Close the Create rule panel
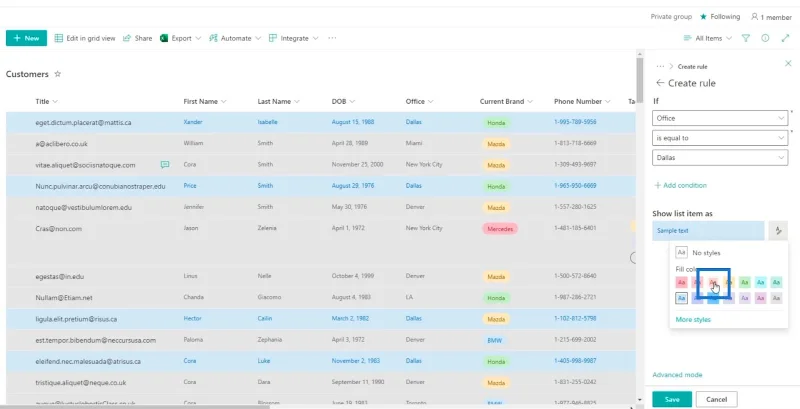800x409 pixels. (x=788, y=63)
